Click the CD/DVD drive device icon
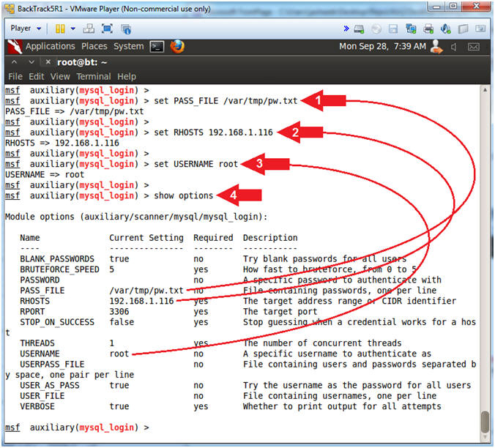This screenshot has width=495, height=448. [376, 29]
